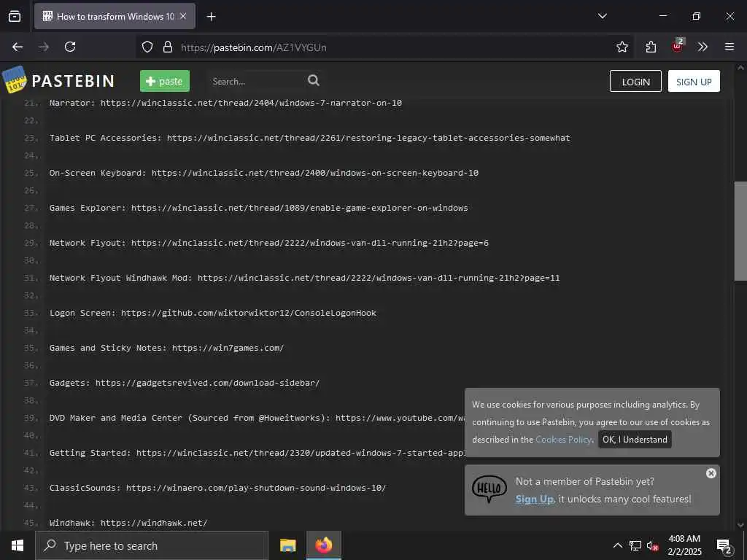Open a new browser tab
The width and height of the screenshot is (747, 560).
coord(211,17)
